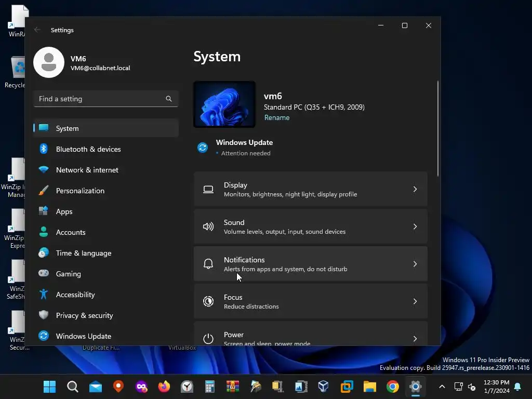Image resolution: width=532 pixels, height=399 pixels.
Task: Click the Accessibility figure icon
Action: (x=44, y=294)
